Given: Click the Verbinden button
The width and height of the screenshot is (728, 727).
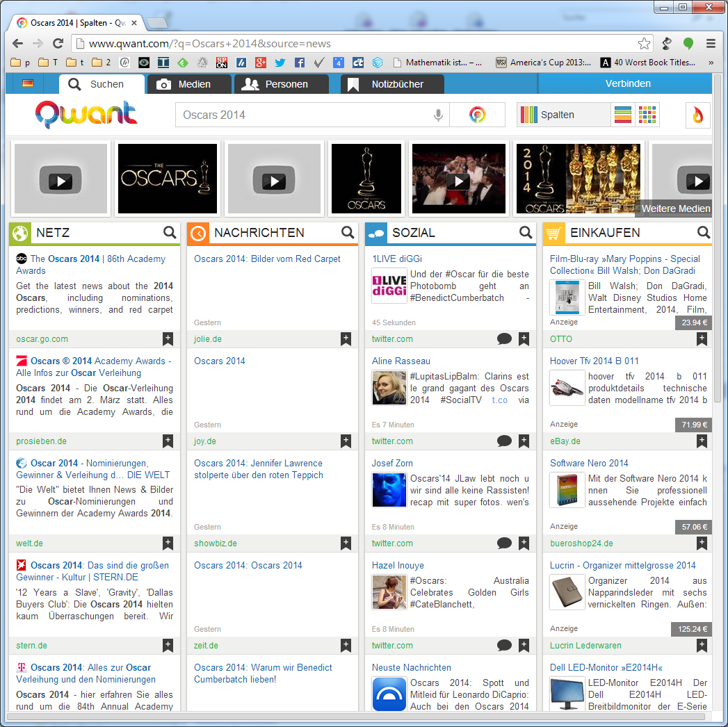Looking at the screenshot, I should [627, 83].
